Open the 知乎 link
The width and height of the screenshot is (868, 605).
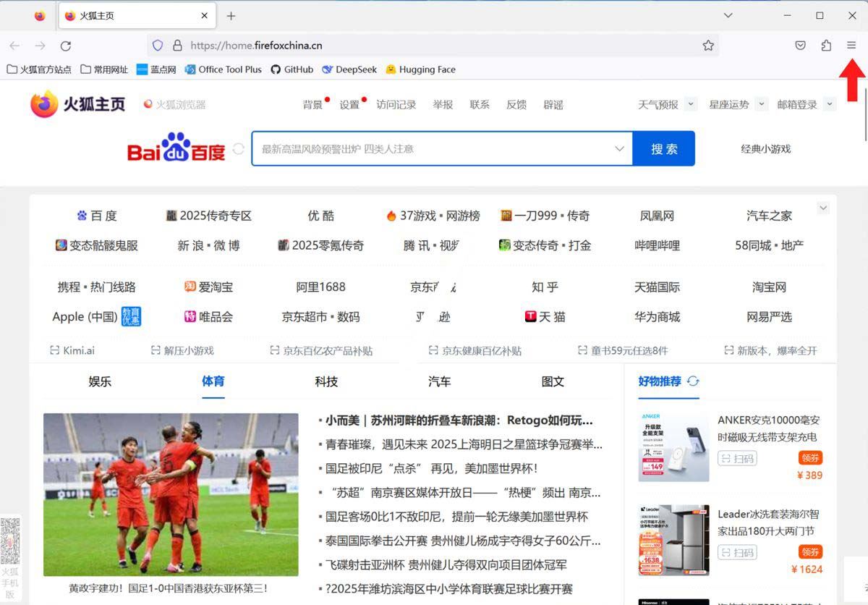(545, 287)
